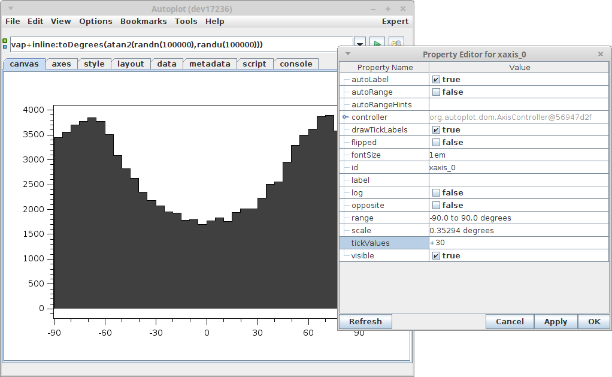Select the range property name
The image size is (612, 377).
coord(362,218)
